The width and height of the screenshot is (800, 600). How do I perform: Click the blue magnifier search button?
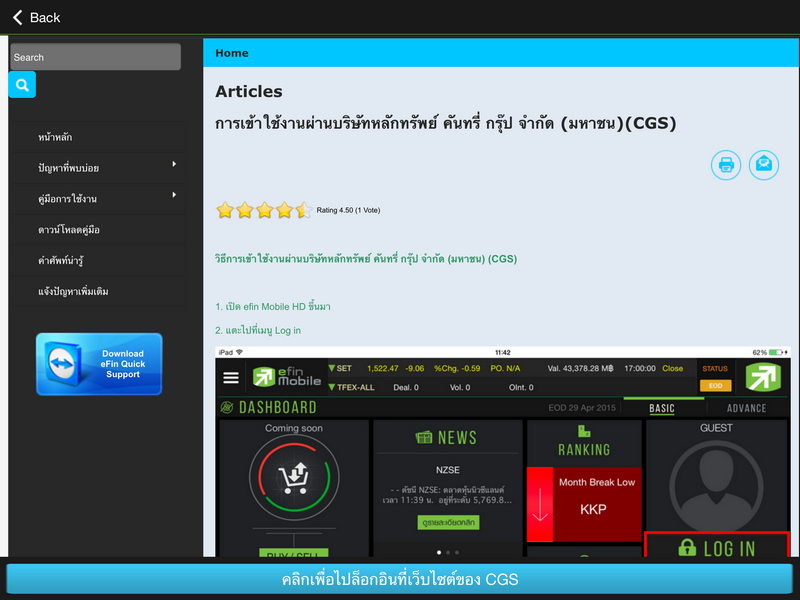click(x=22, y=85)
